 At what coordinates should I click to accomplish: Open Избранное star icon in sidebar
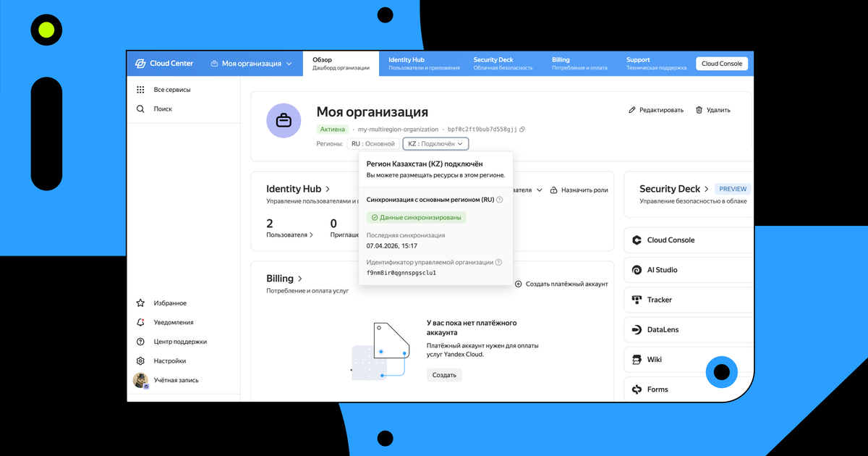140,303
